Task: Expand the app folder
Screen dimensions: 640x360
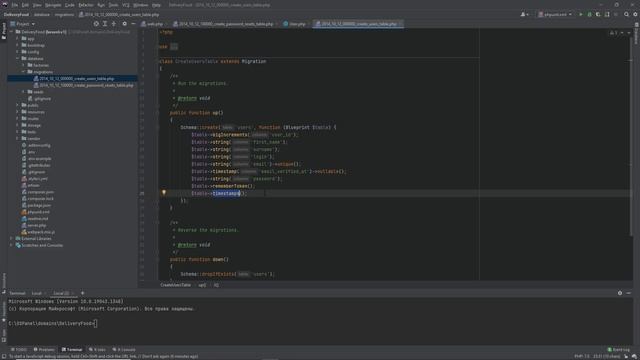Action: [x=18, y=38]
